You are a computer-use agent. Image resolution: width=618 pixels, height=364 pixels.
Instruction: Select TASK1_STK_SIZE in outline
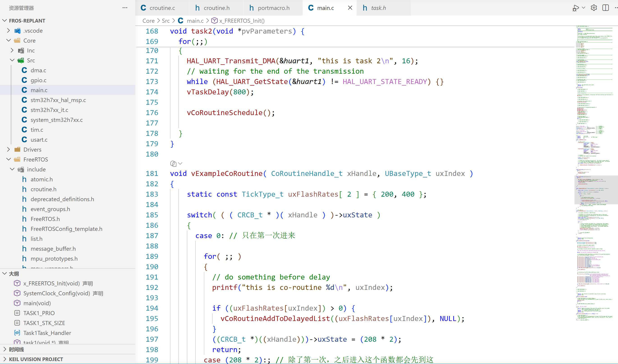click(x=67, y=323)
